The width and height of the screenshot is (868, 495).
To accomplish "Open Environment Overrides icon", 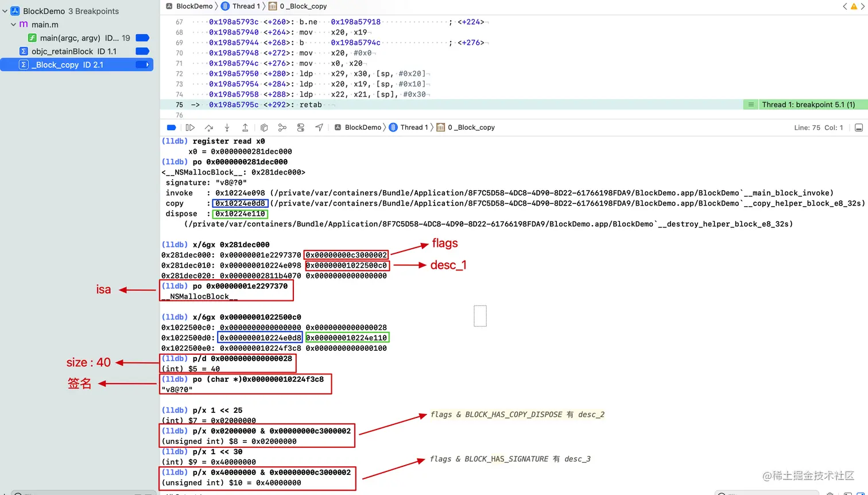I will pos(301,127).
